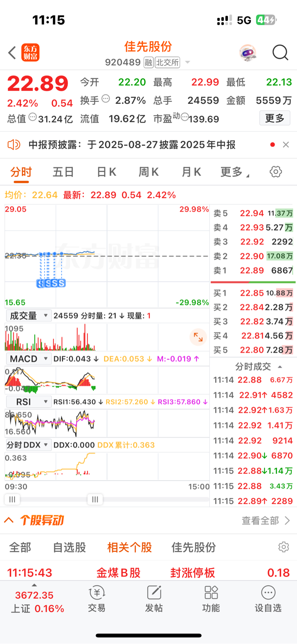Tap the 买3 row at 22.82
The width and height of the screenshot is (297, 644).
(253, 321)
